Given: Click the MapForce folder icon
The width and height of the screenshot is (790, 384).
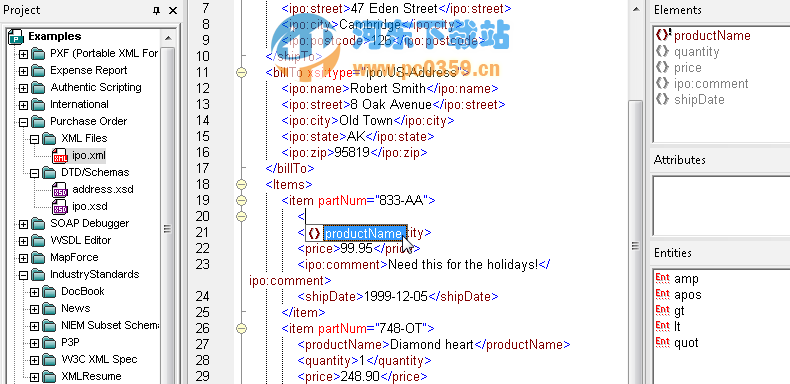Looking at the screenshot, I should (38, 258).
